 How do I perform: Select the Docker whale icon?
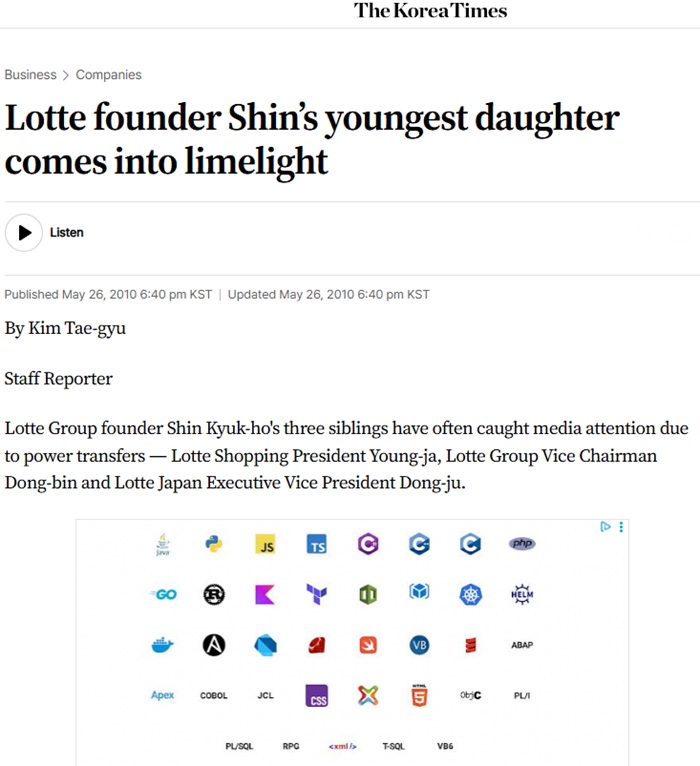coord(162,646)
